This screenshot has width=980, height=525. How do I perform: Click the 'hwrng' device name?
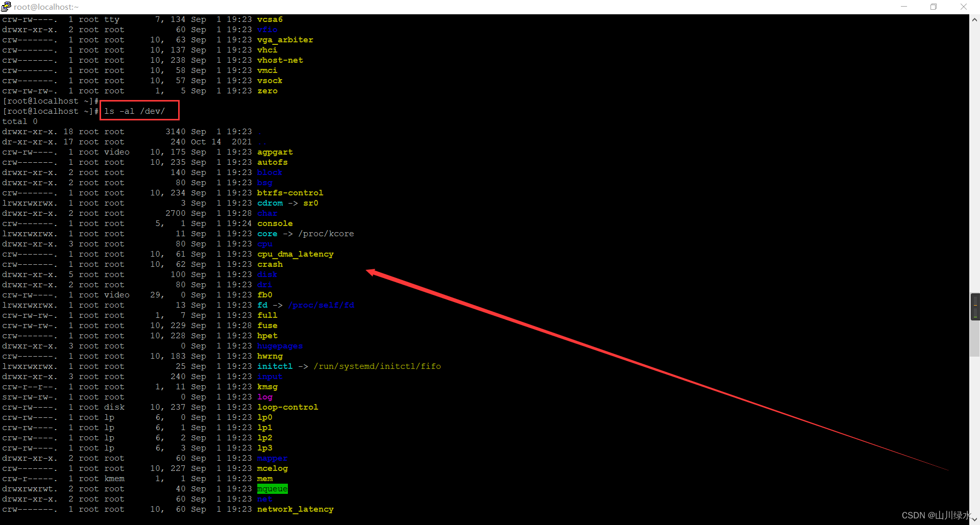pyautogui.click(x=270, y=356)
